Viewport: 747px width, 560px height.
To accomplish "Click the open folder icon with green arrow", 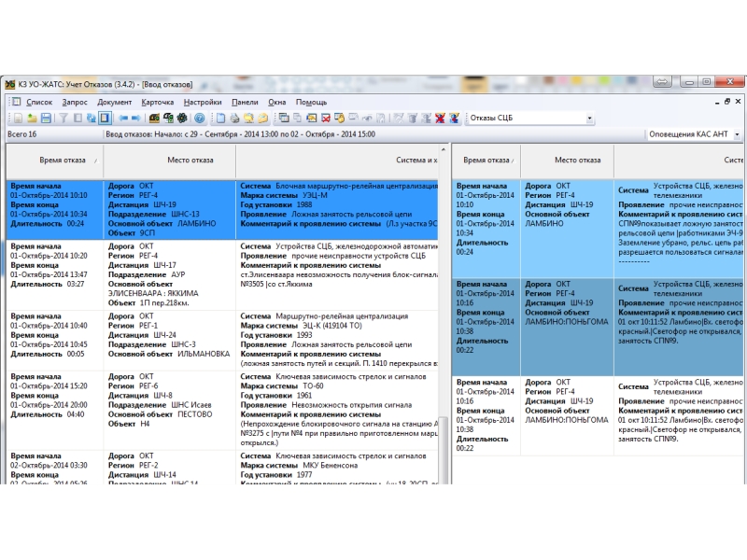I will click(x=32, y=119).
